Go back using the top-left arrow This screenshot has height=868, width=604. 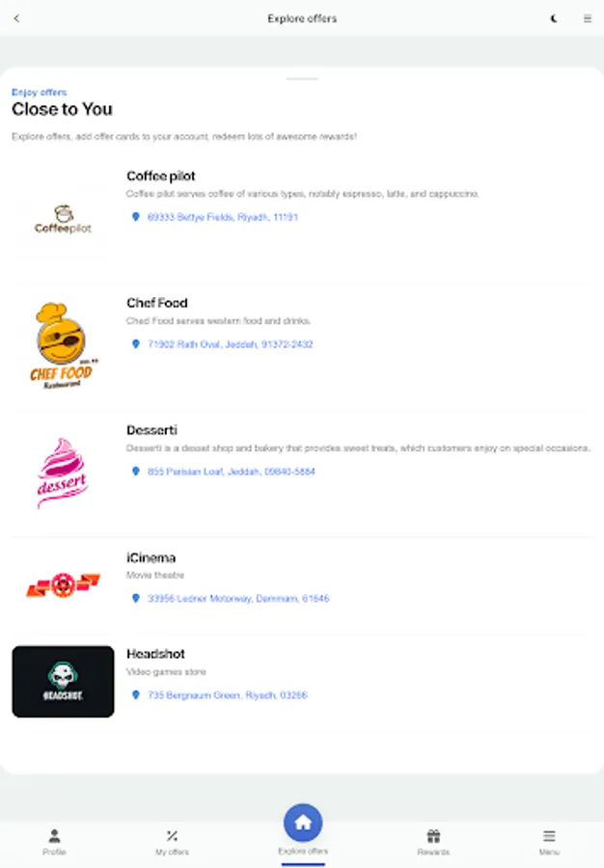16,18
